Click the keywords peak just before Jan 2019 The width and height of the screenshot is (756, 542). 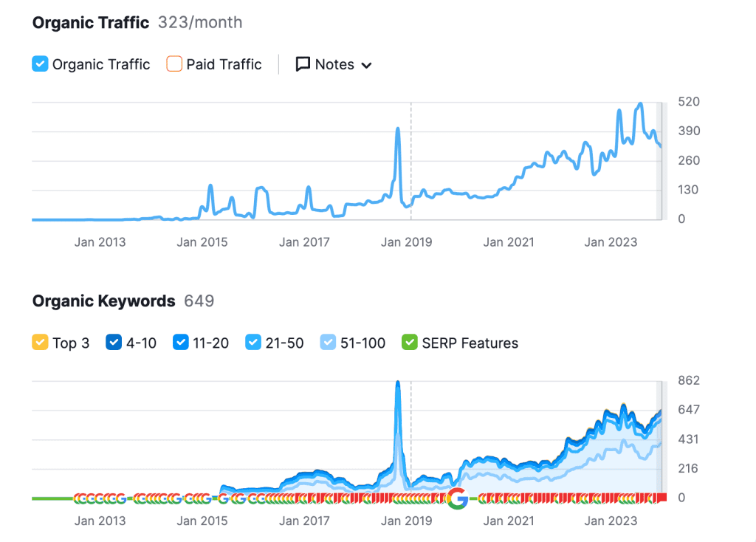398,383
